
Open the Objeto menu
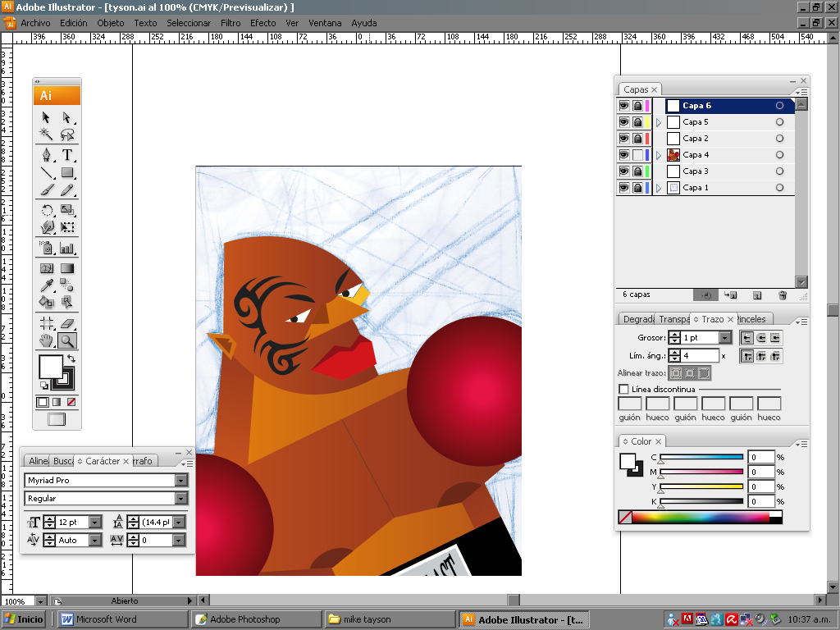point(111,23)
